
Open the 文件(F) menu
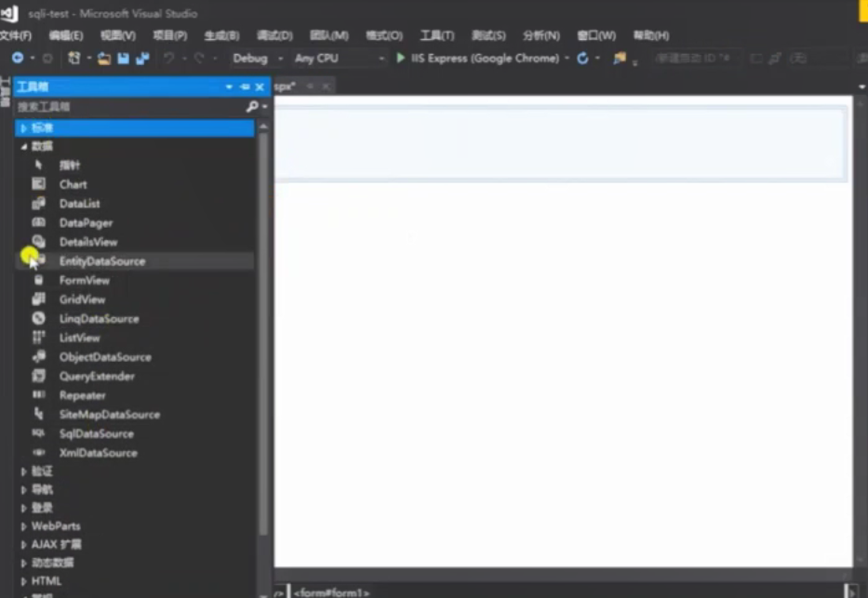coord(16,35)
